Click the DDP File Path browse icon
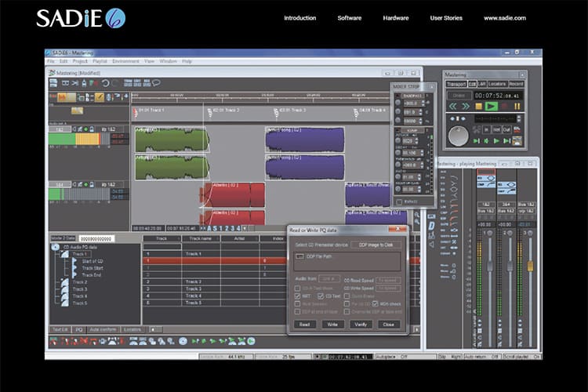Screen dimensions: 588x392 299,256
